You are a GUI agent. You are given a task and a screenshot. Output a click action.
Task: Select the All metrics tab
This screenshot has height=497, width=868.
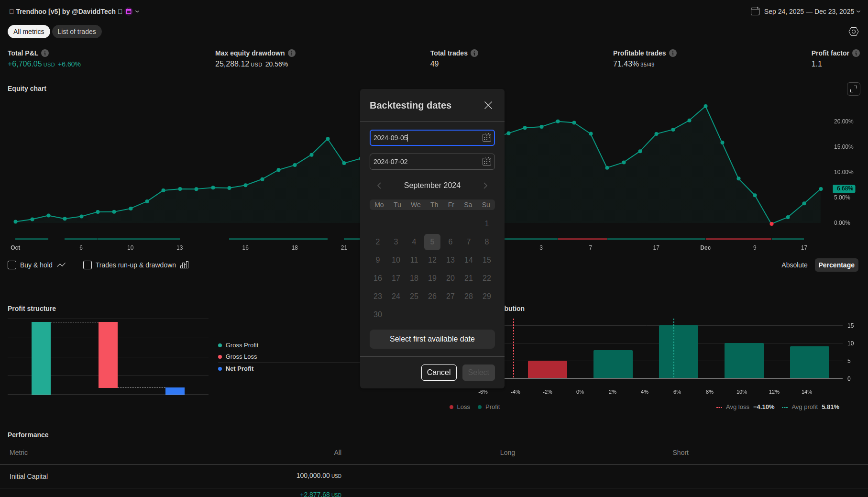pyautogui.click(x=29, y=32)
